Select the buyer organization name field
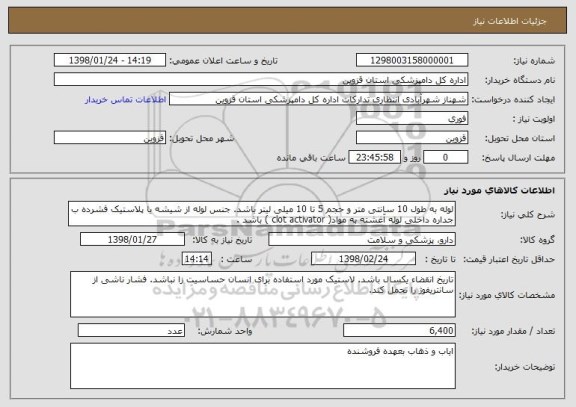The width and height of the screenshot is (576, 407). point(261,80)
